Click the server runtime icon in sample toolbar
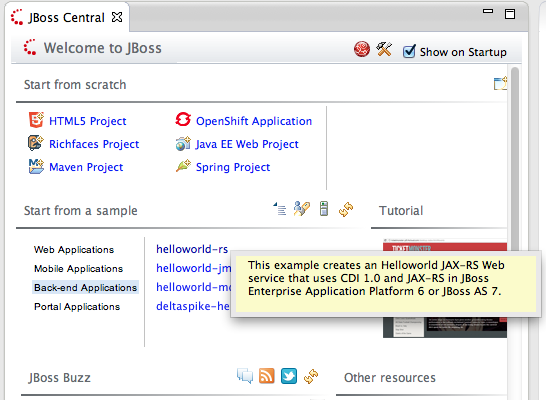546x400 pixels. click(324, 209)
